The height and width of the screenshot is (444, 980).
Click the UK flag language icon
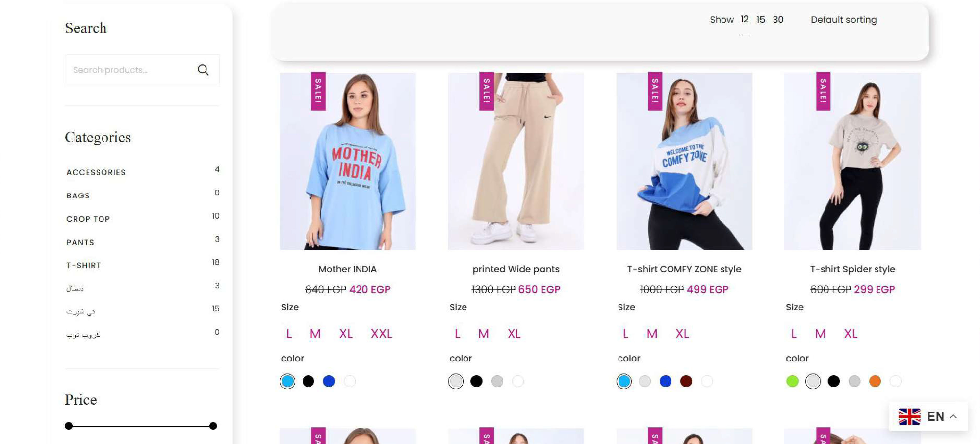click(909, 416)
